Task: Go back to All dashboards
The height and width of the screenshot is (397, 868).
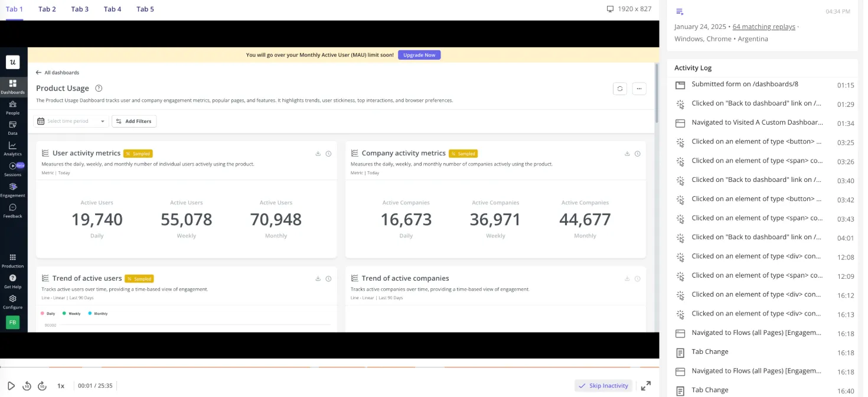Action: click(57, 73)
